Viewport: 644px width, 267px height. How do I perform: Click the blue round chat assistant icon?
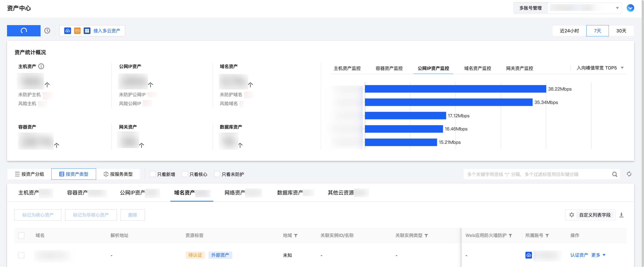(630, 8)
